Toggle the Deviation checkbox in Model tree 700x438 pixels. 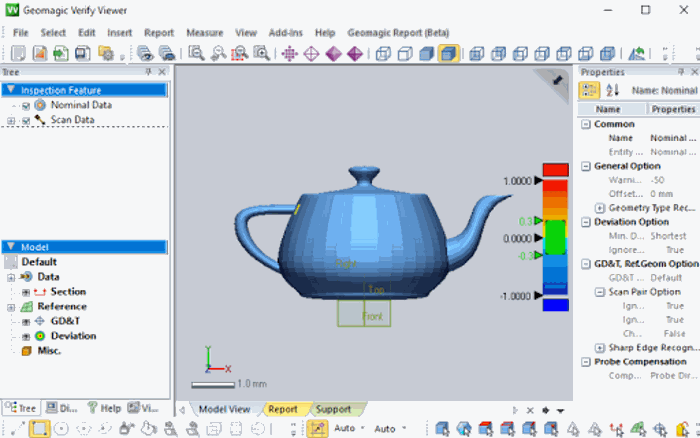[26, 337]
